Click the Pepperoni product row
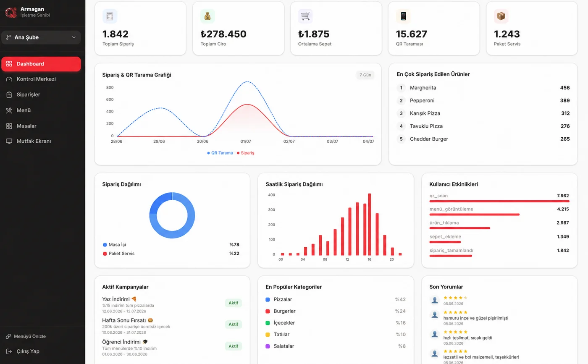 (x=483, y=101)
